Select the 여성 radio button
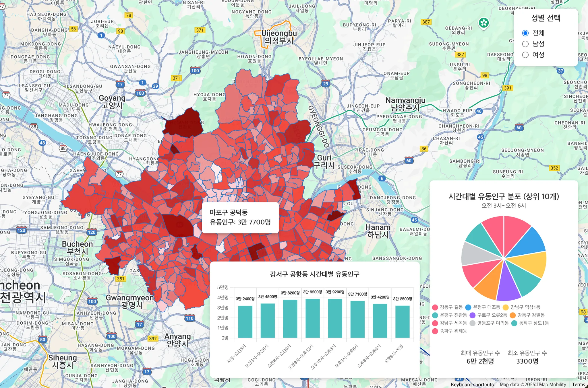This screenshot has width=588, height=388. 525,55
